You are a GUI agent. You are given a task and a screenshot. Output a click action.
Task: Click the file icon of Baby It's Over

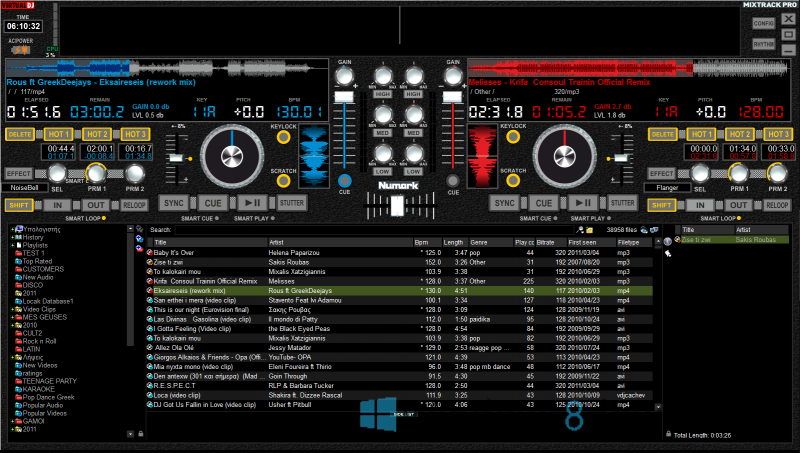[x=150, y=253]
